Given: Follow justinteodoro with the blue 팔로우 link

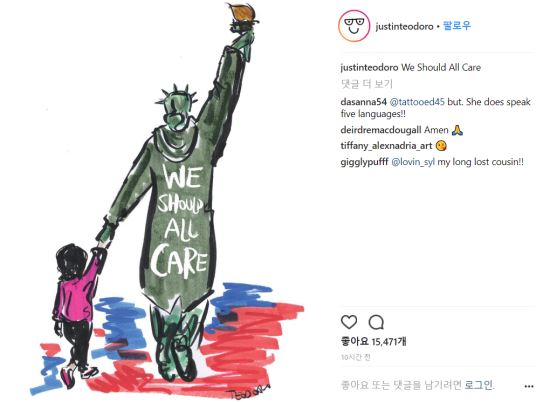Looking at the screenshot, I should click(x=457, y=26).
